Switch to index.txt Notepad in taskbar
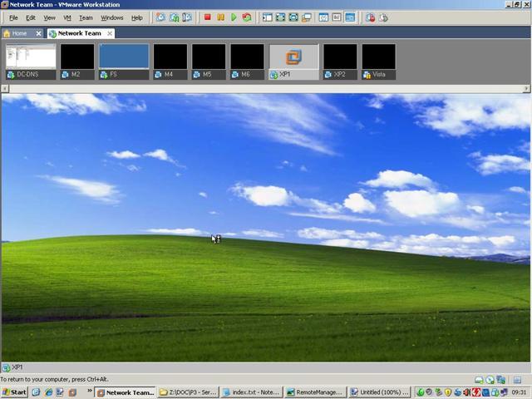This screenshot has height=399, width=532. coord(251,392)
